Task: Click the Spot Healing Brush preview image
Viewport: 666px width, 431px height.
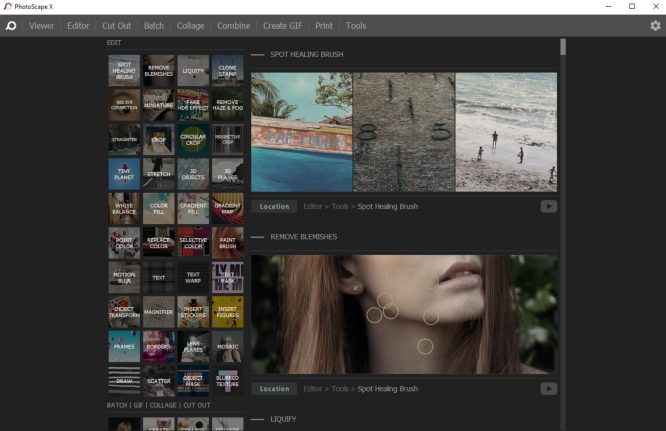Action: pos(404,132)
